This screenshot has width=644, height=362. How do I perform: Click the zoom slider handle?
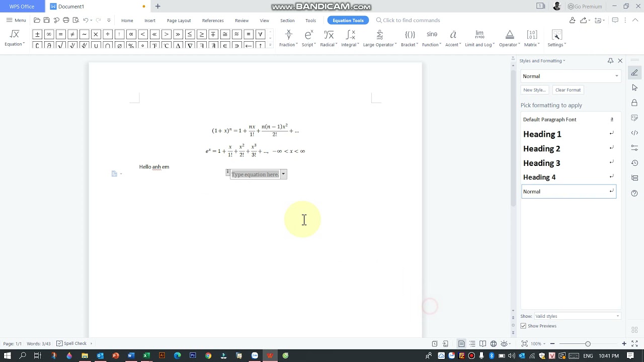pyautogui.click(x=588, y=344)
